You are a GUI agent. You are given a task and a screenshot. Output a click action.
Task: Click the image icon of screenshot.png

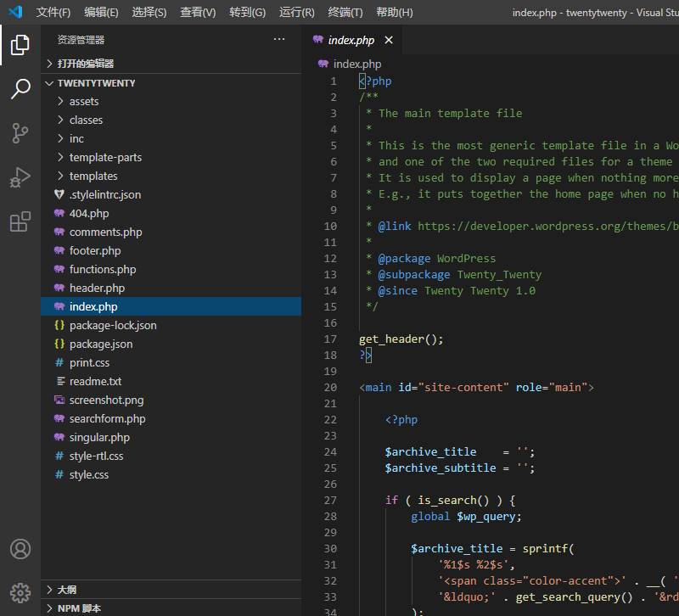59,400
